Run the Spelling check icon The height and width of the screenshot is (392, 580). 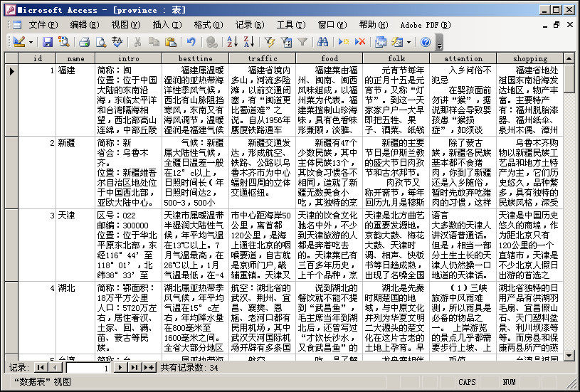tap(117, 42)
